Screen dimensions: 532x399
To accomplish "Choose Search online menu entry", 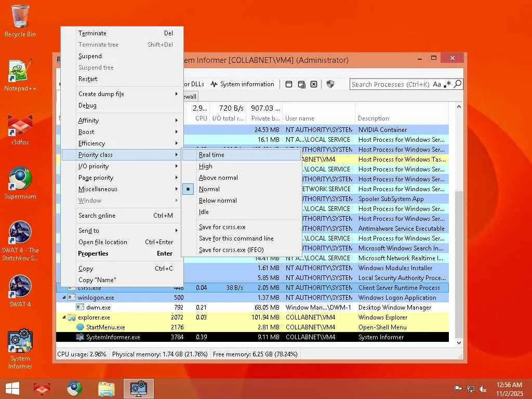I will tap(122, 216).
